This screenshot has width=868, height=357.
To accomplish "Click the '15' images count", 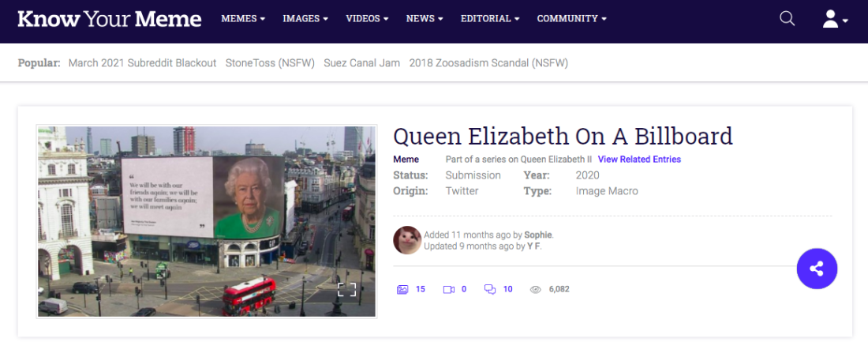I will coord(420,289).
